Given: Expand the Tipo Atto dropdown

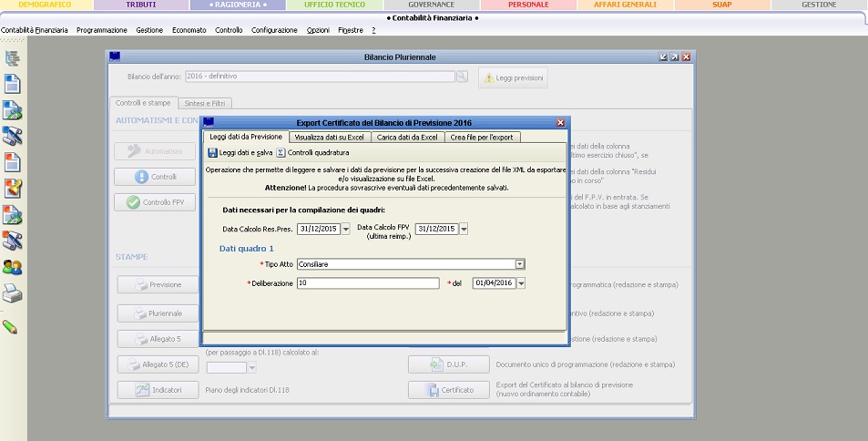Looking at the screenshot, I should 520,264.
